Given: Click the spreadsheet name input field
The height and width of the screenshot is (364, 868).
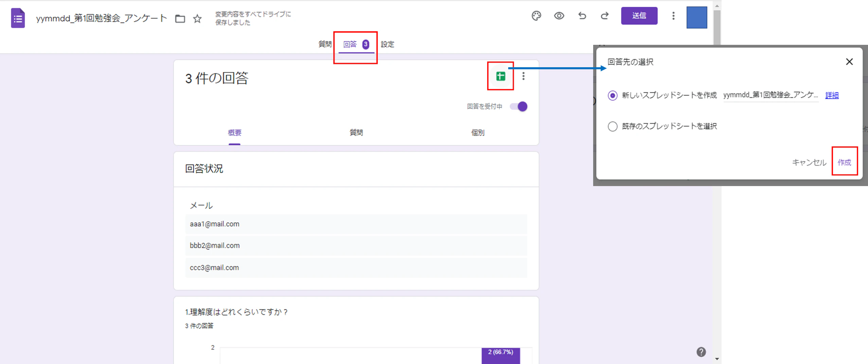Looking at the screenshot, I should [x=770, y=95].
